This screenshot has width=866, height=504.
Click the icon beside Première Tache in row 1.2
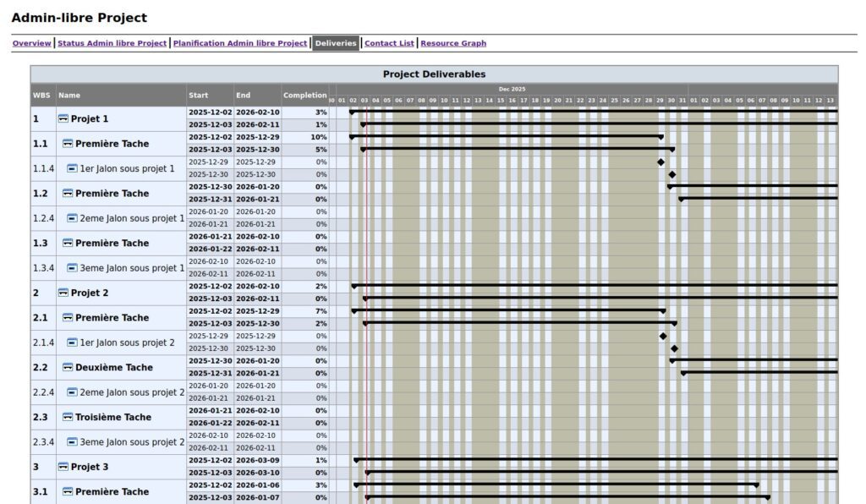point(68,194)
